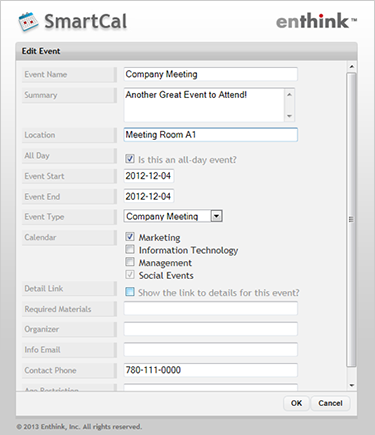Click the dialog scrollbar up arrow

351,67
